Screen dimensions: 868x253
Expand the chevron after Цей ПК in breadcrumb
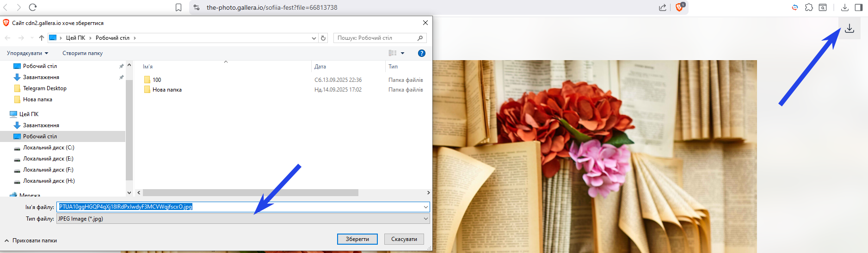point(90,38)
